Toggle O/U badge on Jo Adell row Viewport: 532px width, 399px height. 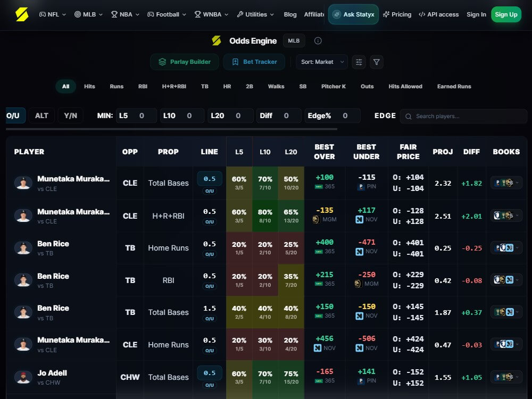(x=209, y=385)
